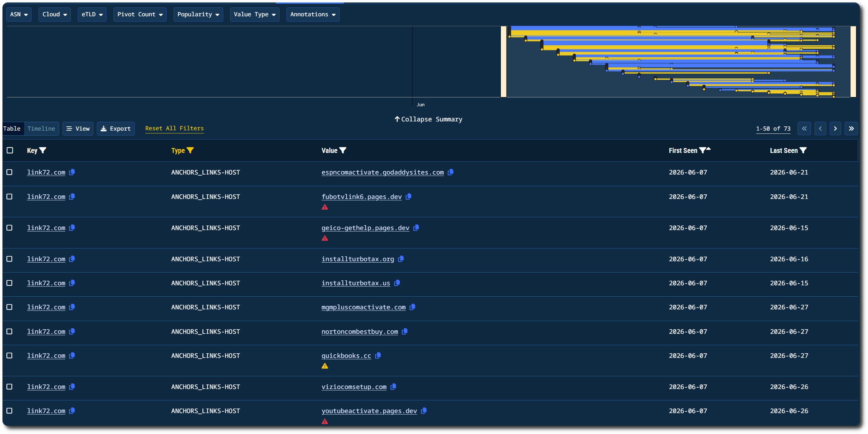Sort by First Seen column header
This screenshot has height=434, width=868.
pyautogui.click(x=683, y=150)
